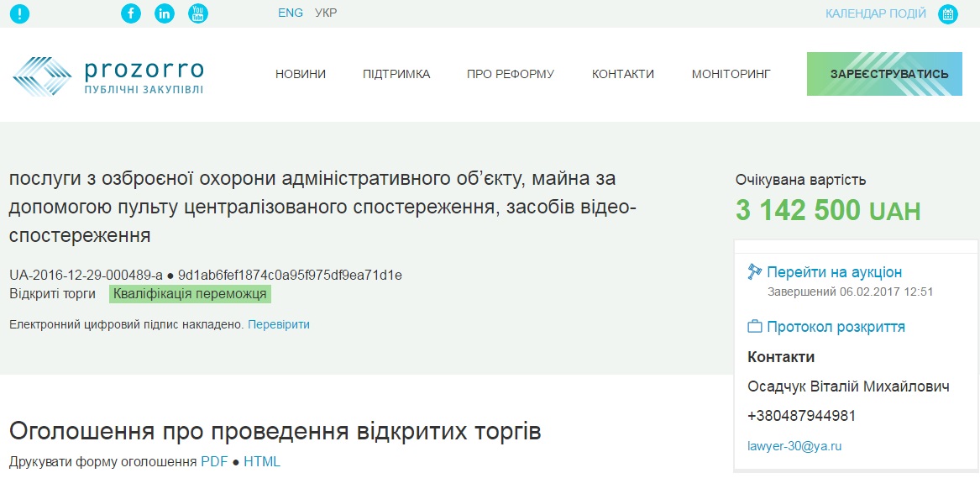Open the LinkedIn social icon

pyautogui.click(x=165, y=13)
